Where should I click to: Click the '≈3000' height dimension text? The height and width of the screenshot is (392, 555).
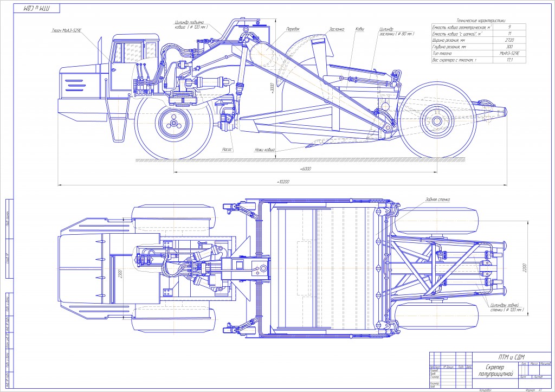[272, 88]
